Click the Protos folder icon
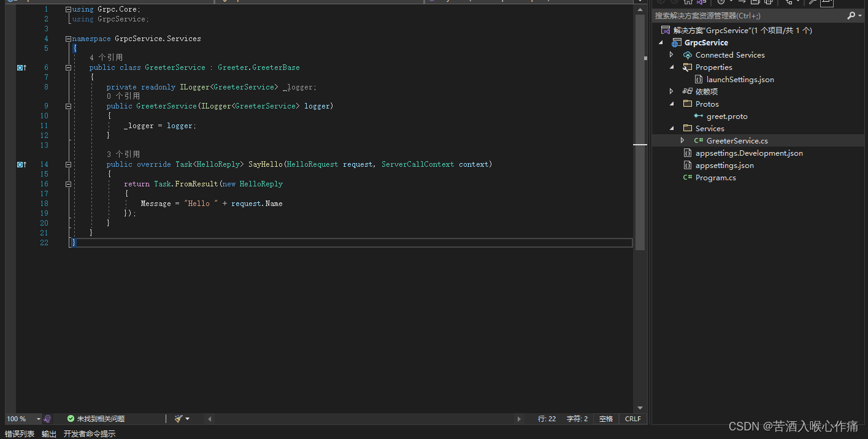The image size is (868, 439). tap(688, 104)
